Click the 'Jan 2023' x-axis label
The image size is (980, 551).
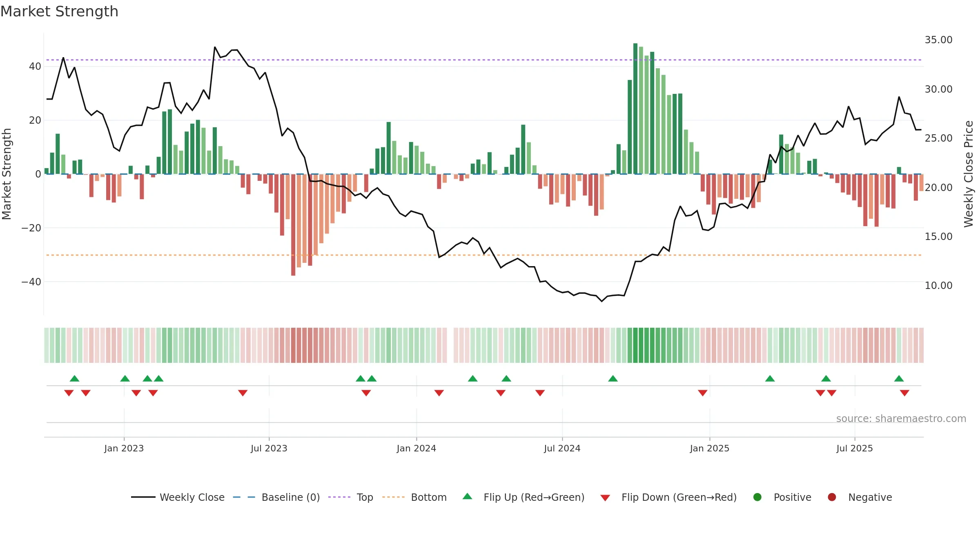coord(124,448)
